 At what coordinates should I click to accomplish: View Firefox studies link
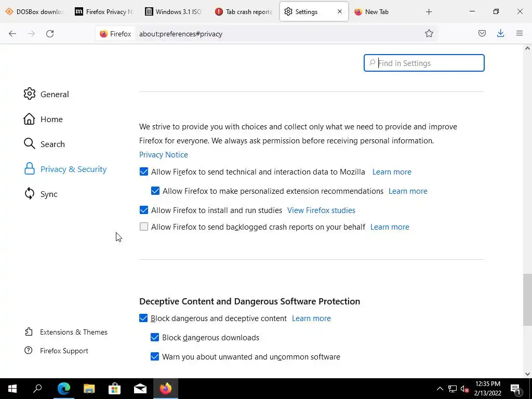321,210
